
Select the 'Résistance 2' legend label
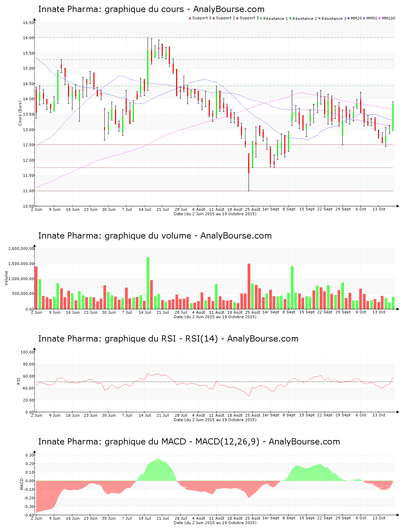point(305,19)
